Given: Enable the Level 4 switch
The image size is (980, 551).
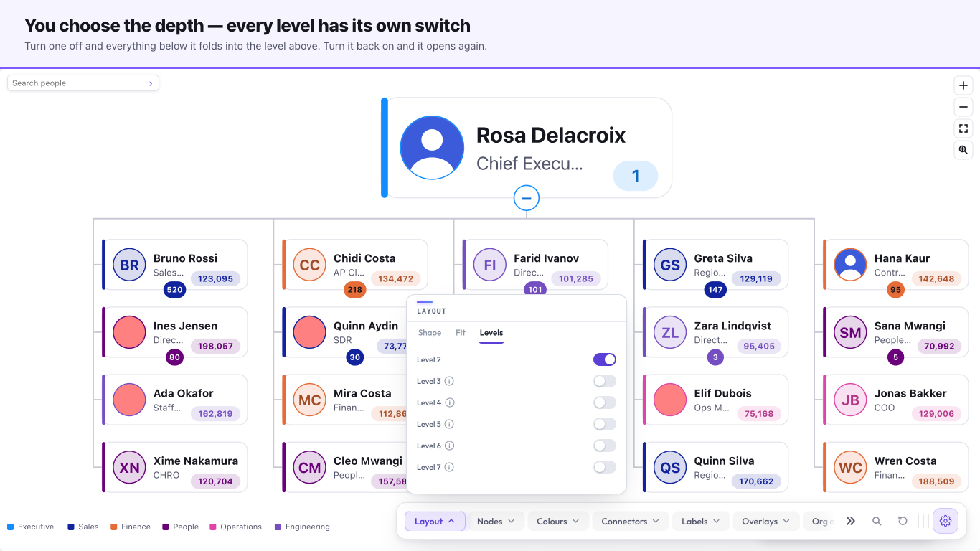Looking at the screenshot, I should coord(605,402).
